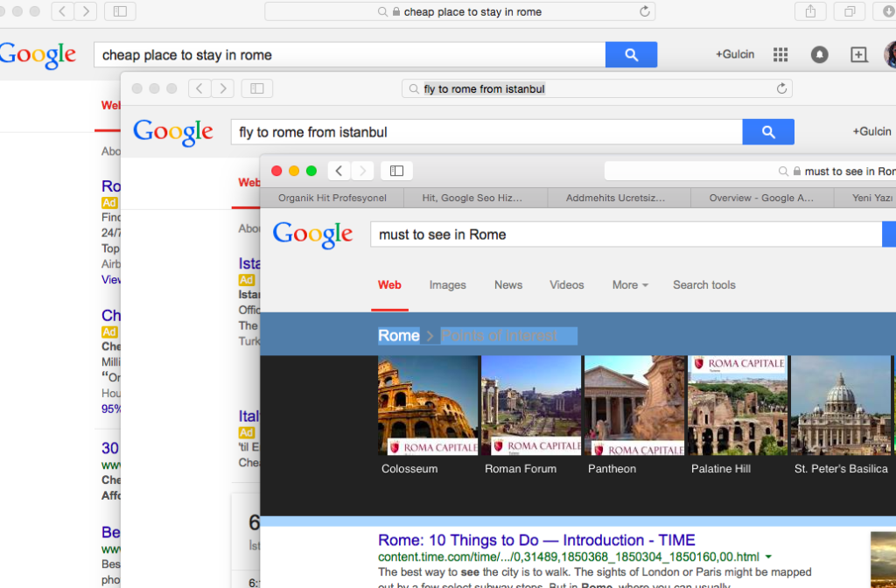Open Search tools in the front window

tap(704, 284)
